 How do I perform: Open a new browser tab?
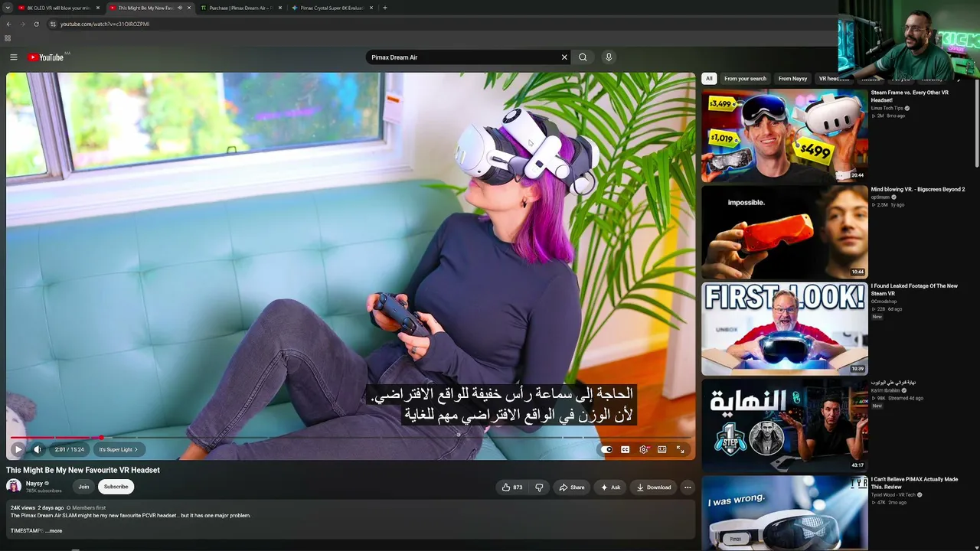coord(384,8)
